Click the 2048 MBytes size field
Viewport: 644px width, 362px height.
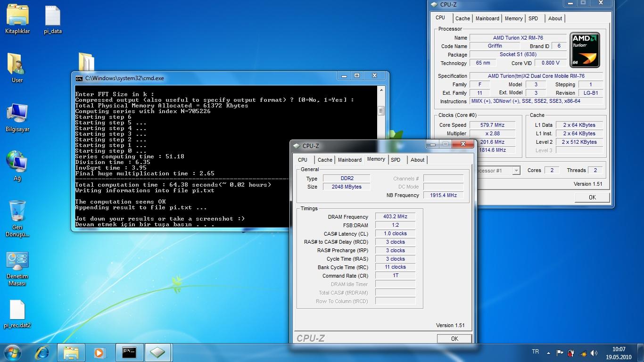coord(347,187)
